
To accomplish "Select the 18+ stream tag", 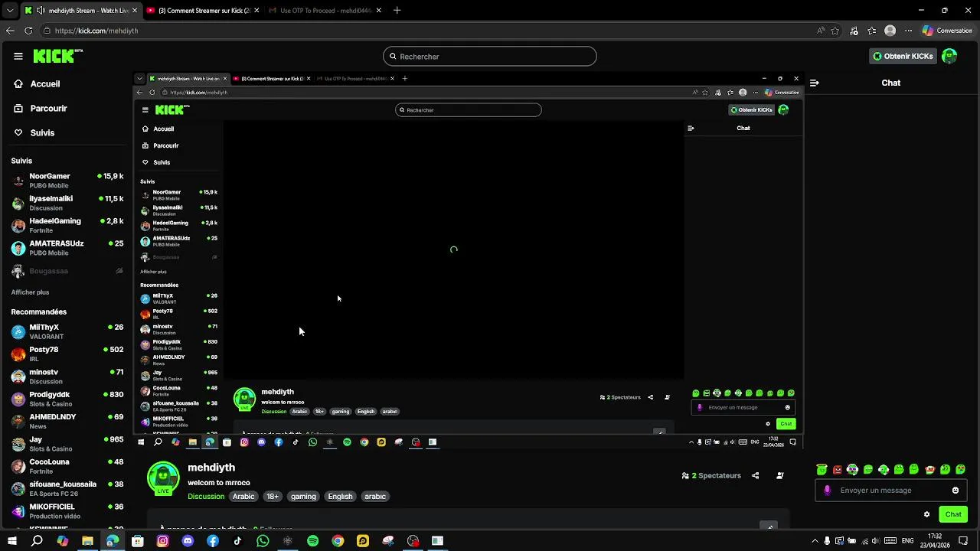I will click(272, 497).
